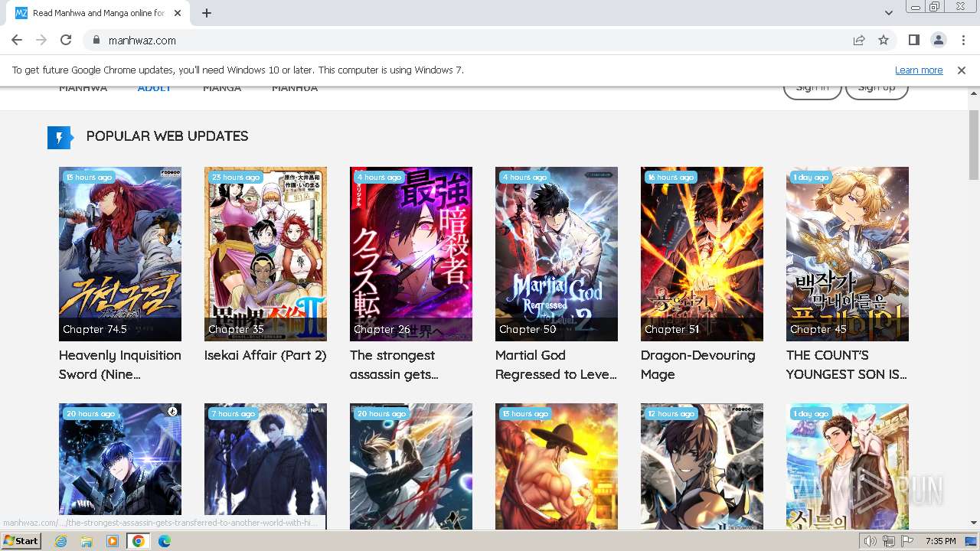Image resolution: width=980 pixels, height=551 pixels.
Task: Open Chapter 51 link
Action: pos(672,329)
